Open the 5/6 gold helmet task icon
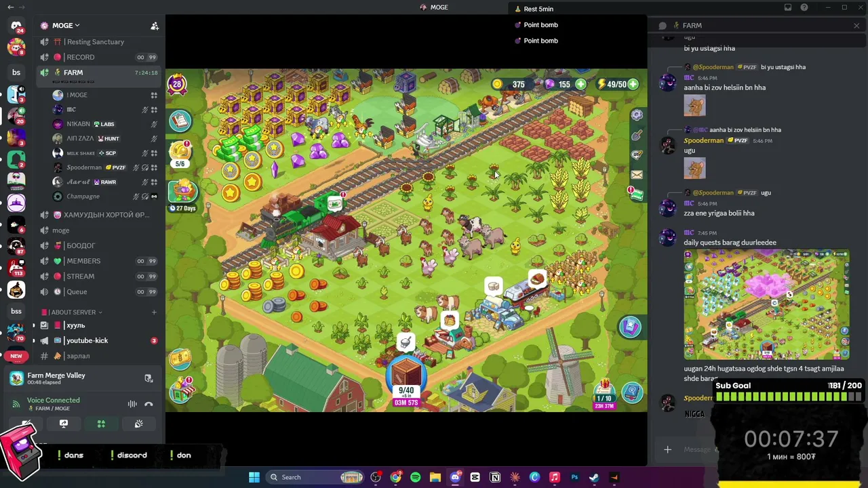The image size is (868, 488). coord(180,153)
